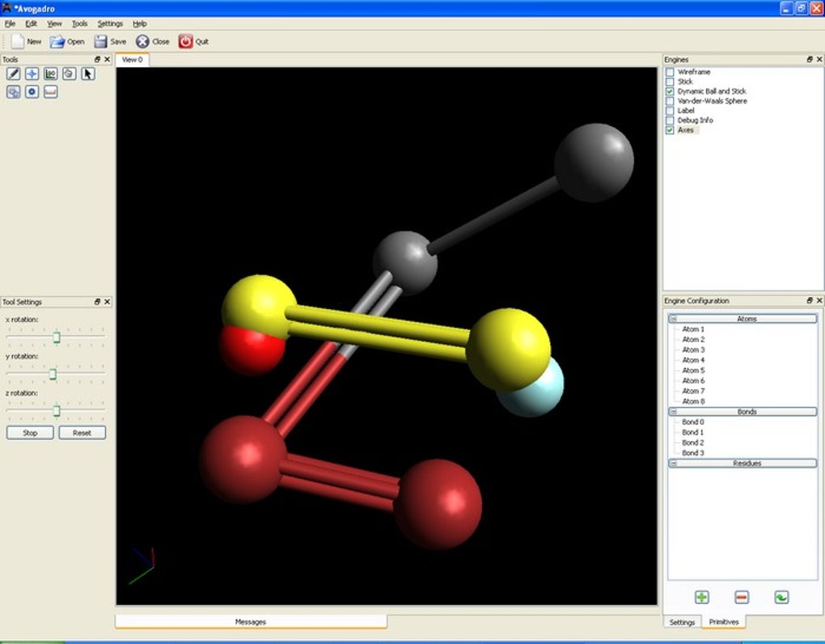Toggle the Axes engine checkbox
This screenshot has height=644, width=825.
click(670, 130)
